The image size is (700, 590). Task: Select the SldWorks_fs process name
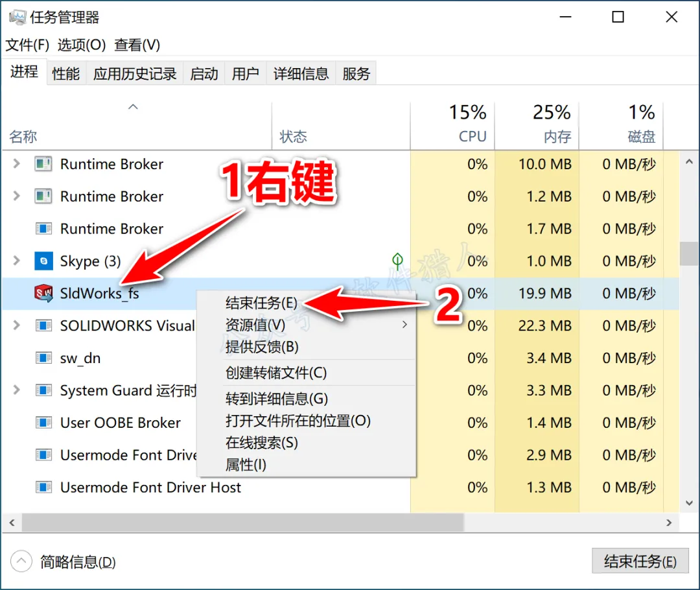tap(100, 294)
